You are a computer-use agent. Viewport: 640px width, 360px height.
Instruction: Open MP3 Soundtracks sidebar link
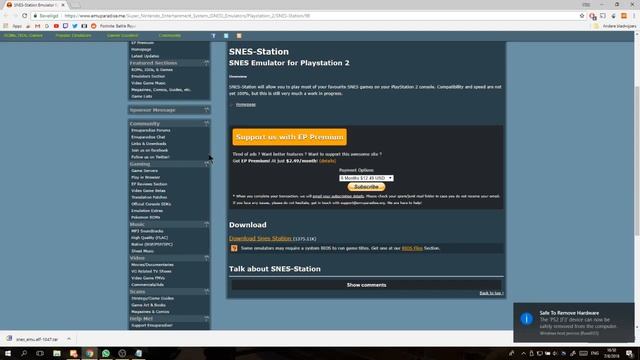[147, 231]
